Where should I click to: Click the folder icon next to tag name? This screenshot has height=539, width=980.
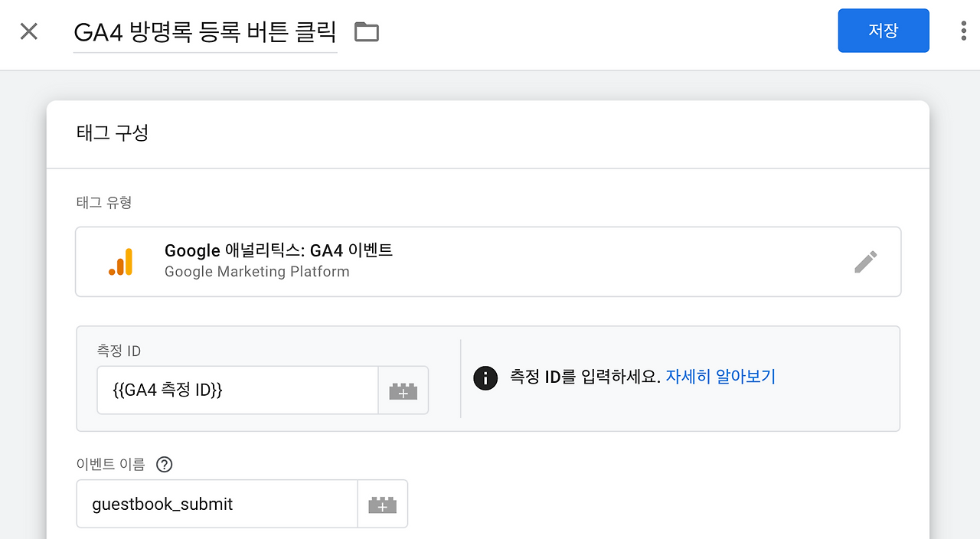click(x=365, y=31)
